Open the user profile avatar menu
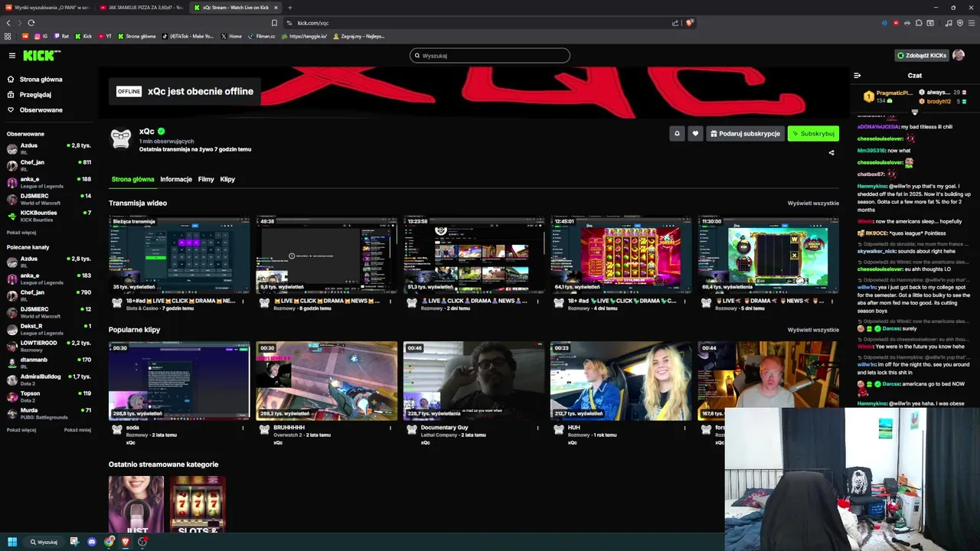Viewport: 980px width, 551px height. pyautogui.click(x=959, y=55)
